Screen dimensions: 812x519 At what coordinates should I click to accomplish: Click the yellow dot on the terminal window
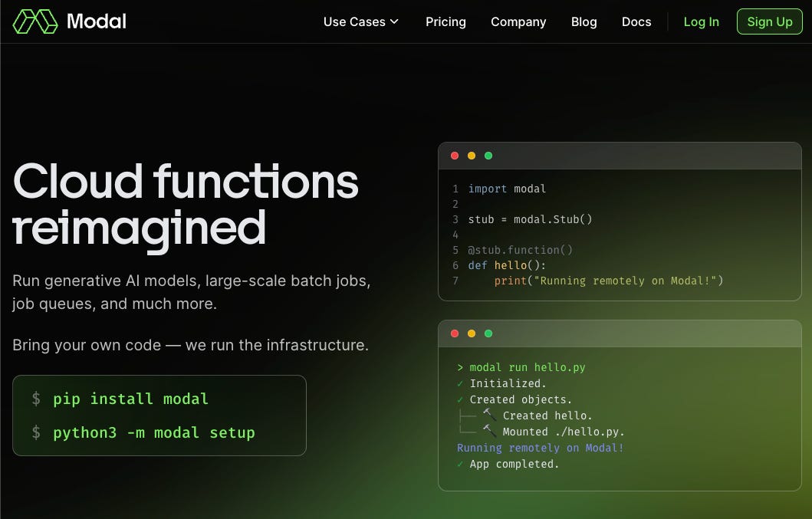pyautogui.click(x=471, y=333)
